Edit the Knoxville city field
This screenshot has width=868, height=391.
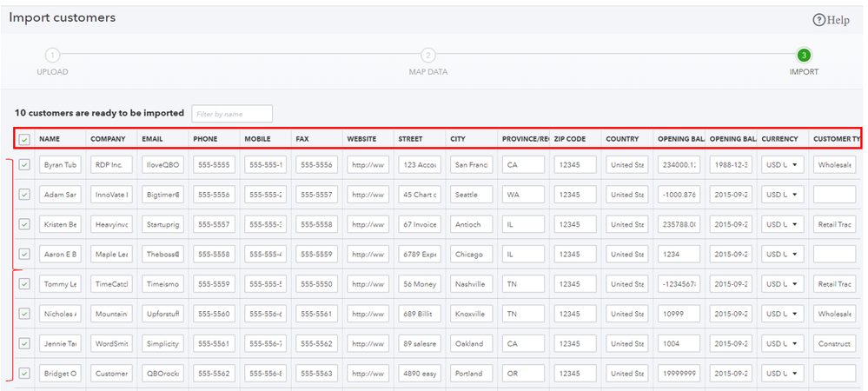tap(472, 314)
